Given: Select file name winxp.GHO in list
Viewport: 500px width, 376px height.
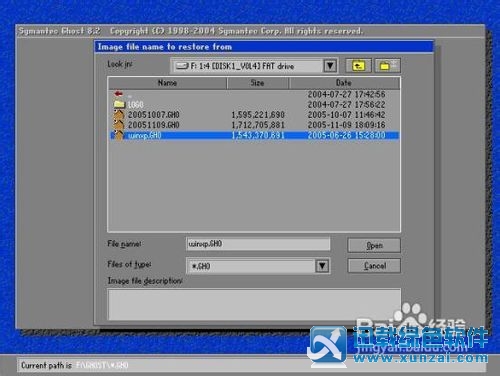Looking at the screenshot, I should click(x=145, y=135).
